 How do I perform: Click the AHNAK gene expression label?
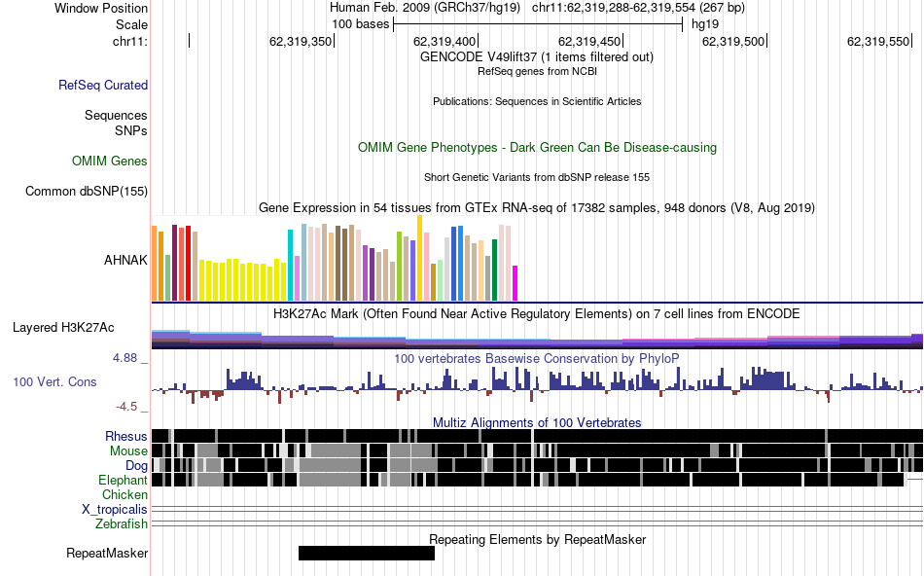click(125, 260)
